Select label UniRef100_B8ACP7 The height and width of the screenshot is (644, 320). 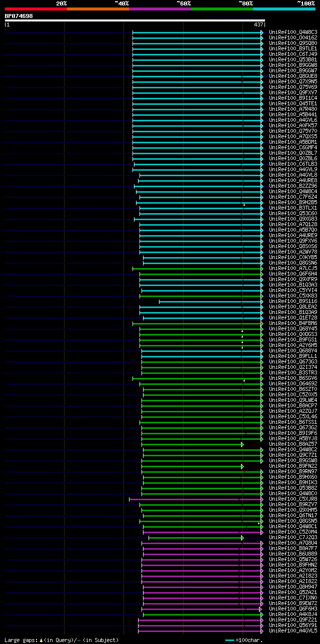pos(293,405)
